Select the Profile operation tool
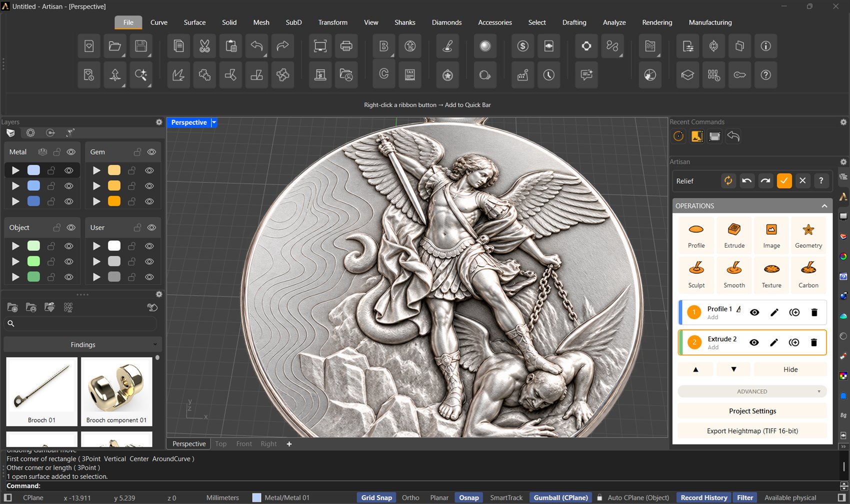This screenshot has width=850, height=504. (696, 236)
